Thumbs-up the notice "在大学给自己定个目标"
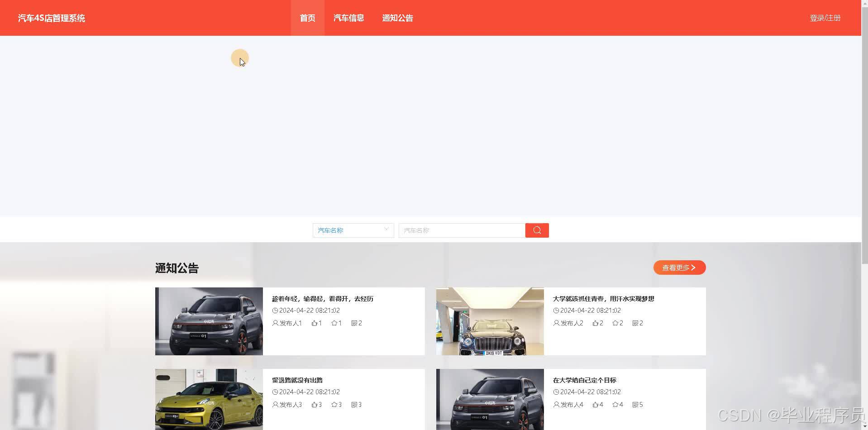This screenshot has height=430, width=868. click(596, 404)
